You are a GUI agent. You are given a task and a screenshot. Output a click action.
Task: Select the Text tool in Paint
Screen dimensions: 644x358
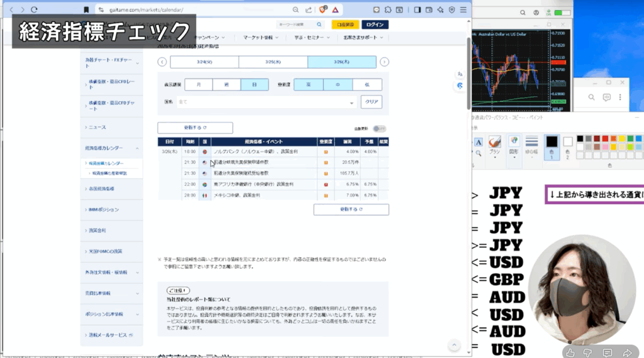click(x=479, y=141)
